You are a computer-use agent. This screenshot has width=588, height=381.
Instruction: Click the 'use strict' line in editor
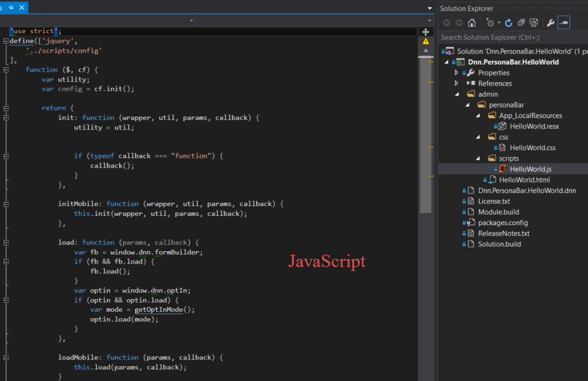click(36, 31)
